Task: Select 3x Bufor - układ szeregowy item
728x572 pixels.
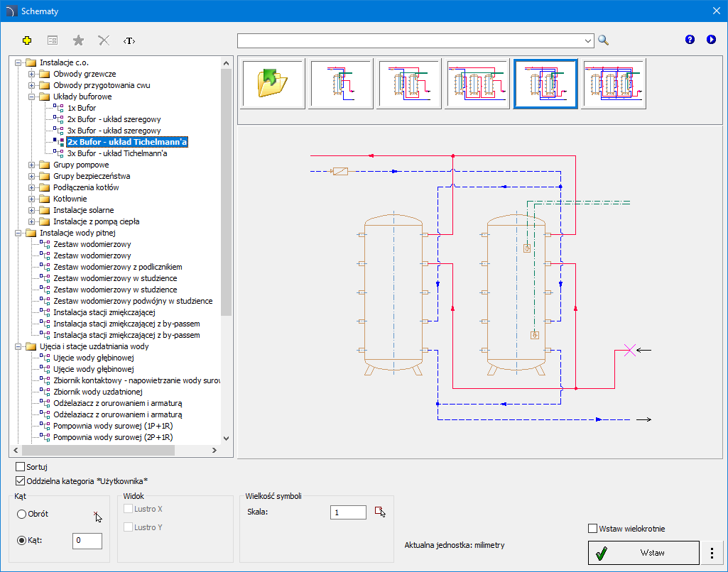Action: pos(114,131)
